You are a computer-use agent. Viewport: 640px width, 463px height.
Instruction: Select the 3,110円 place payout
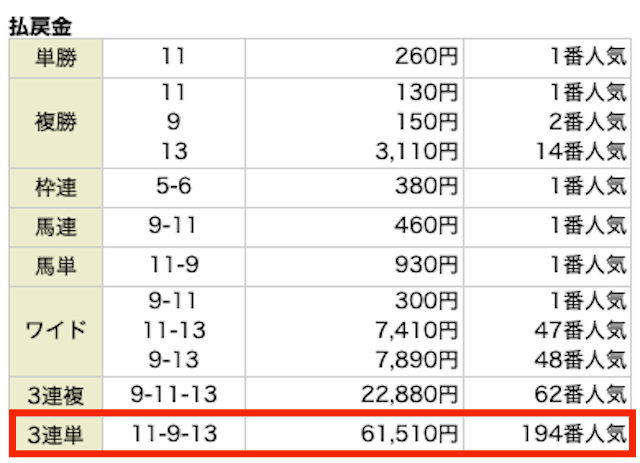[416, 151]
